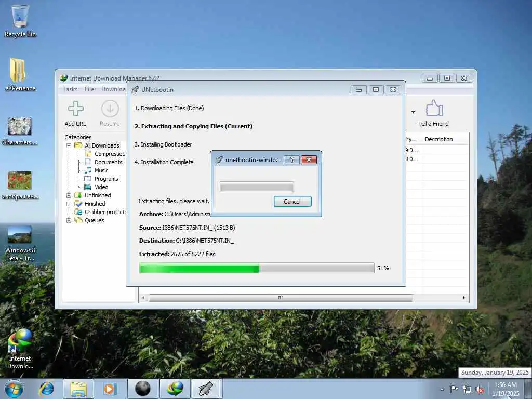Viewport: 532px width, 399px height.
Task: Select the Grabber projects category
Action: (x=105, y=212)
